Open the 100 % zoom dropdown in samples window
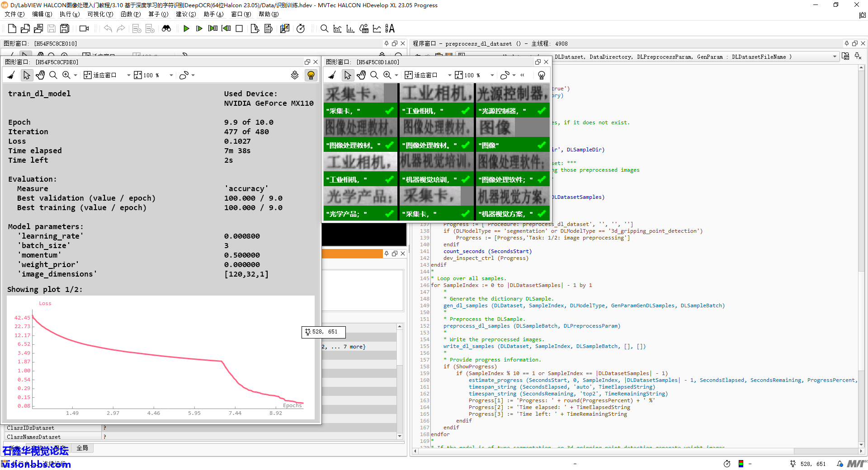The width and height of the screenshot is (868, 470). tap(492, 75)
